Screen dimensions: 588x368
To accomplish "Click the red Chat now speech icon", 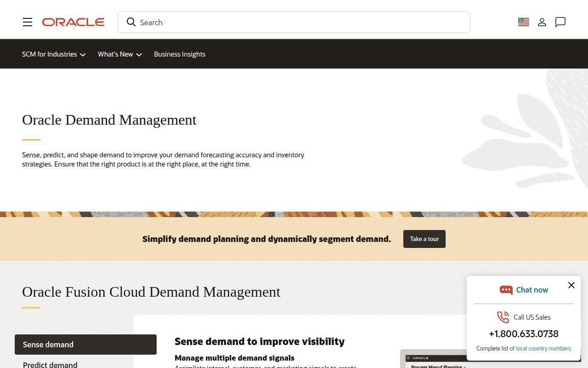I will (x=506, y=290).
